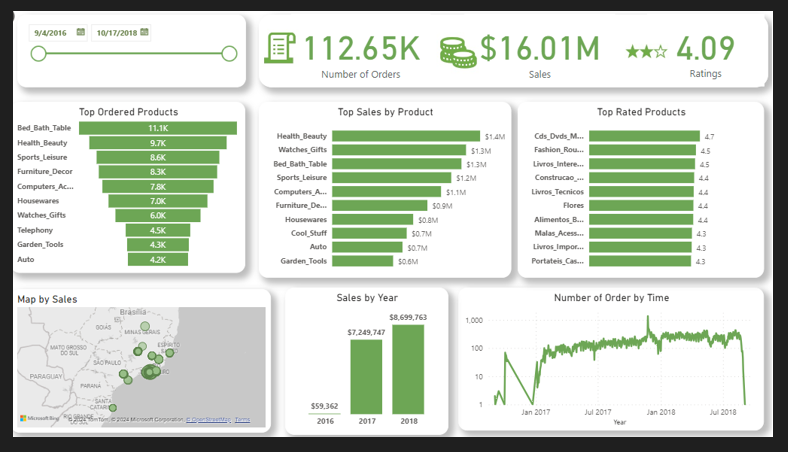Select the Bed_Bath_Table 11.1K funnel bar
Screen dimensions: 788x452
[158, 128]
